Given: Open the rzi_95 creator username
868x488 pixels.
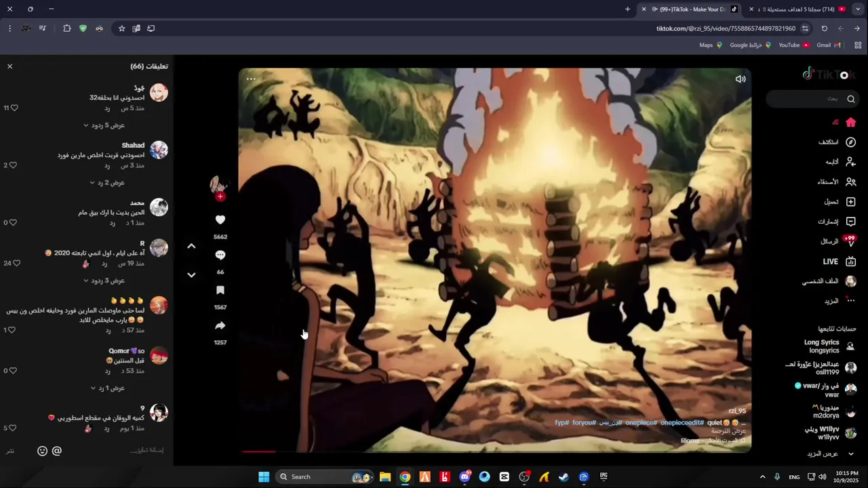Looking at the screenshot, I should pos(737,411).
